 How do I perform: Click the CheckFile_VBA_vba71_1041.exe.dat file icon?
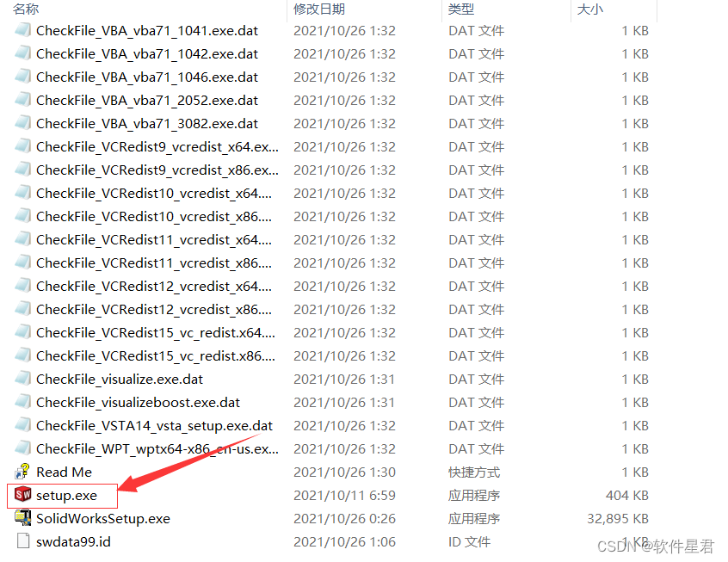pyautogui.click(x=22, y=30)
